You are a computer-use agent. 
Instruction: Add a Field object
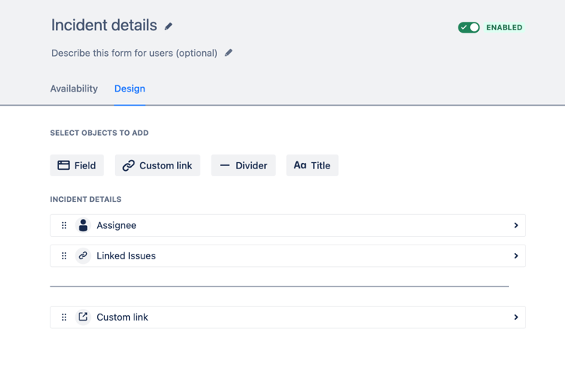pos(77,165)
